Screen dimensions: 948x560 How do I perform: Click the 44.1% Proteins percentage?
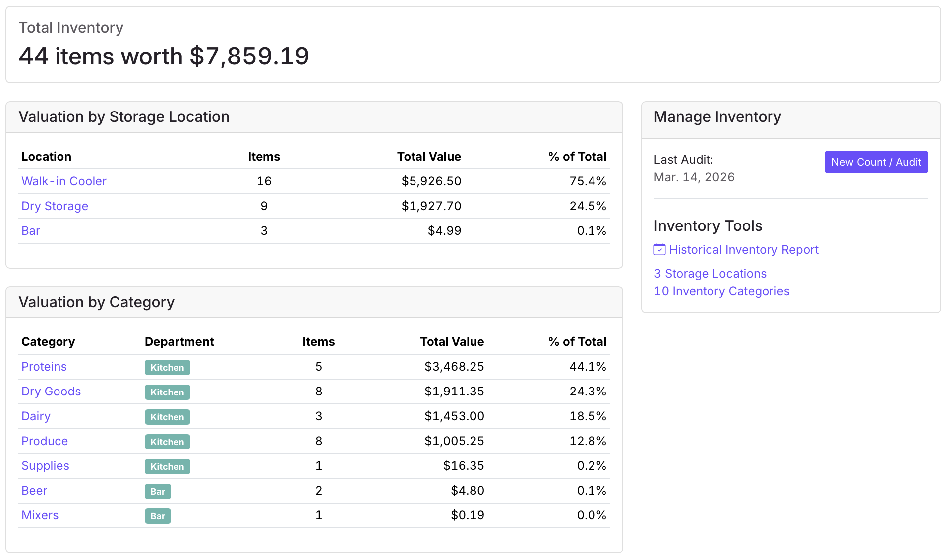[588, 367]
